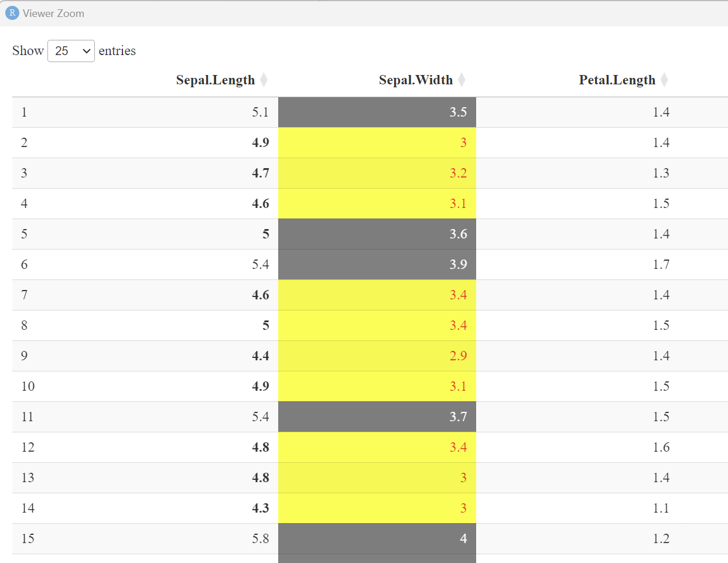Sort table by Sepal.Width header text
The width and height of the screenshot is (728, 563).
coord(415,80)
